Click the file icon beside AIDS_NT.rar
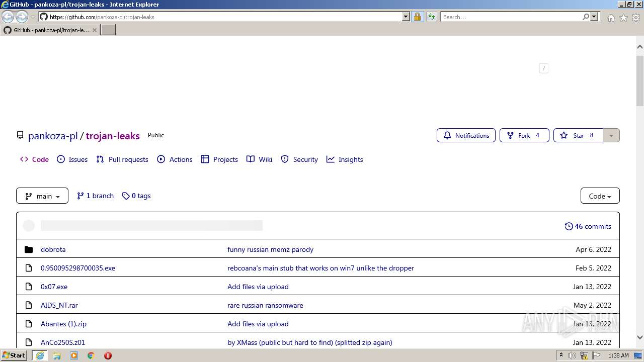 pos(29,305)
